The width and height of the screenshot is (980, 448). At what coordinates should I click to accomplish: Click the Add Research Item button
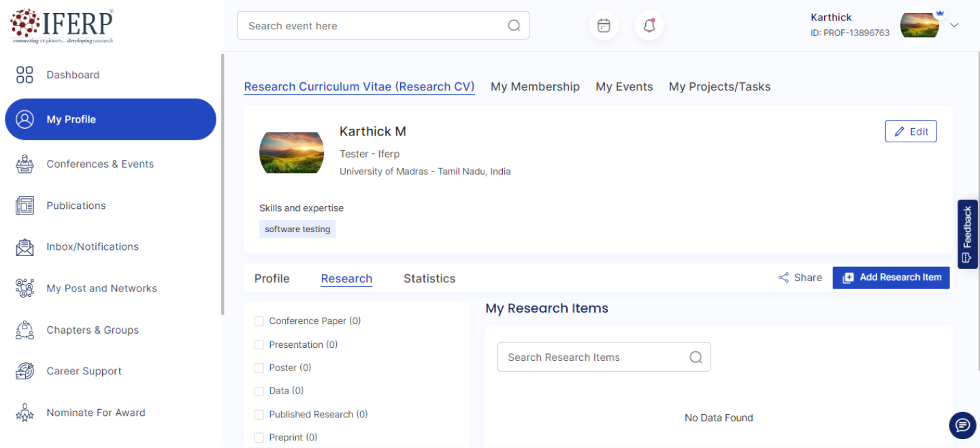click(891, 278)
